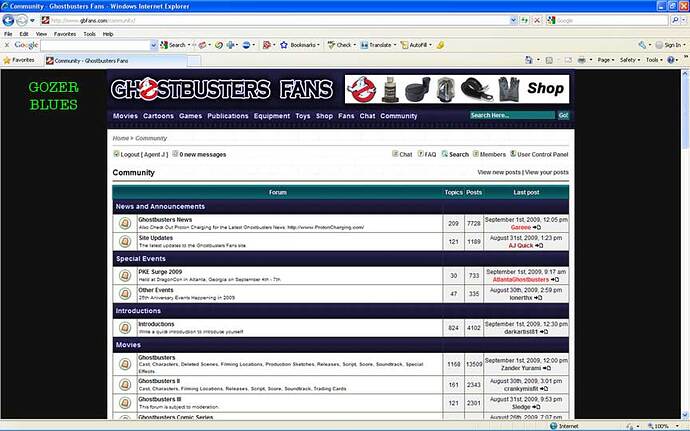Click the Home page icon in command bar
690x431 pixels.
click(x=529, y=60)
